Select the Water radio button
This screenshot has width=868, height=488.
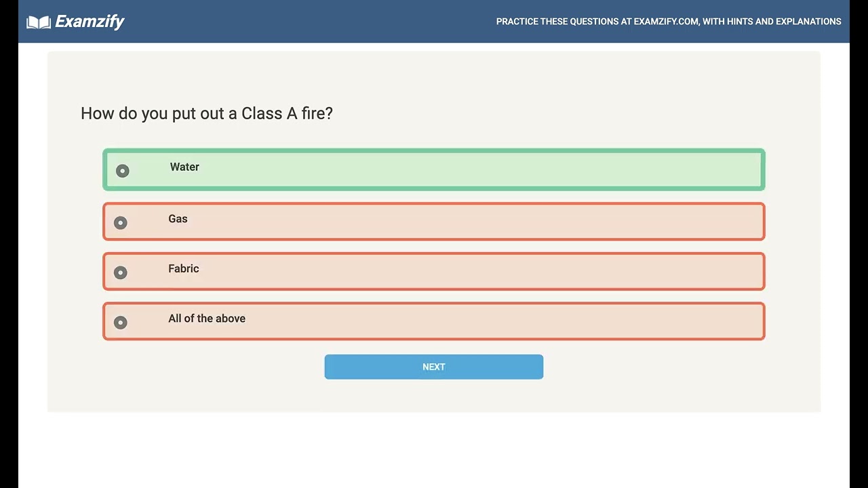[122, 171]
